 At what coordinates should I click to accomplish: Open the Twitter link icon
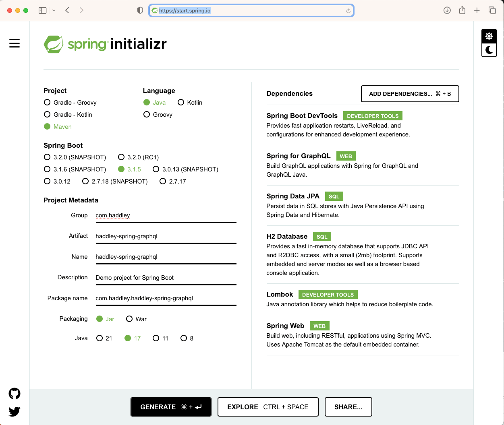(x=15, y=411)
